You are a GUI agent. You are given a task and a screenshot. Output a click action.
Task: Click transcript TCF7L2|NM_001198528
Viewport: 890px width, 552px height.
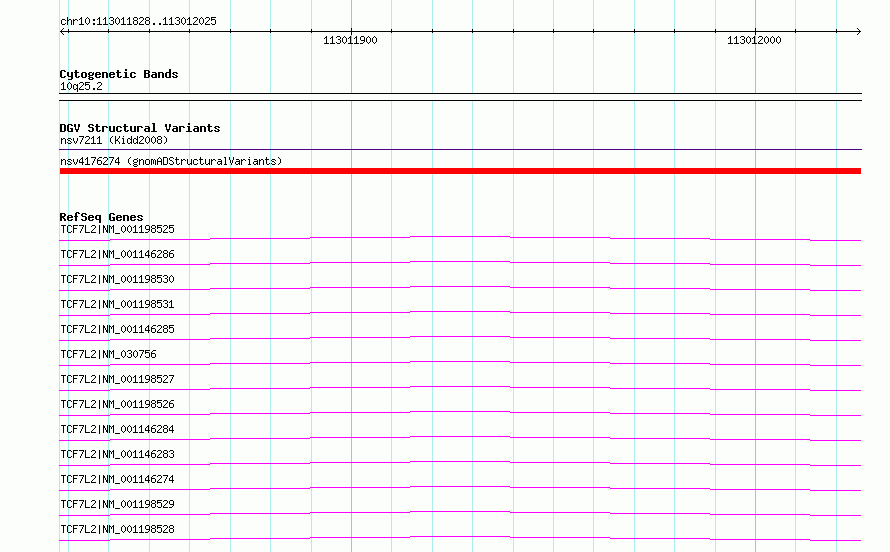point(117,529)
